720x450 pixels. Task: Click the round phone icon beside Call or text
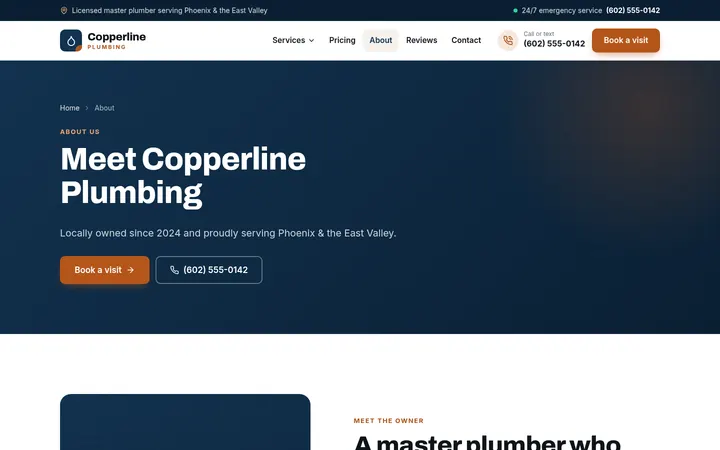(508, 40)
